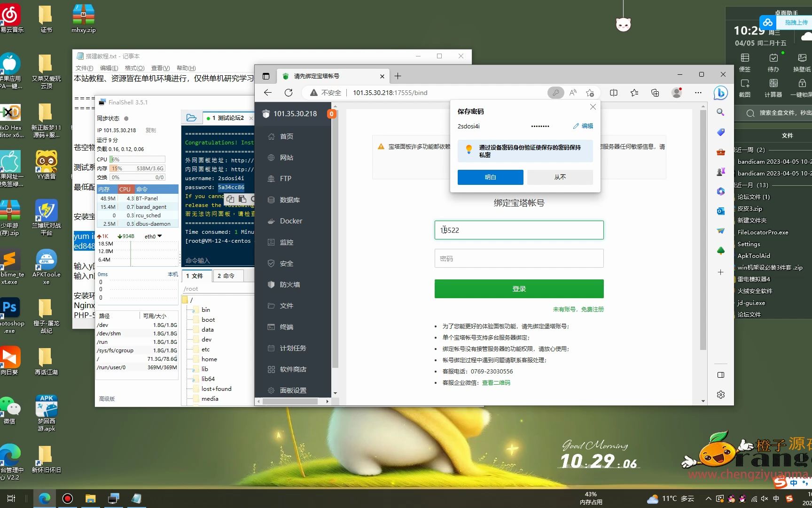This screenshot has width=812, height=508.
Task: Sort processes by the CPU column header
Action: tap(125, 189)
